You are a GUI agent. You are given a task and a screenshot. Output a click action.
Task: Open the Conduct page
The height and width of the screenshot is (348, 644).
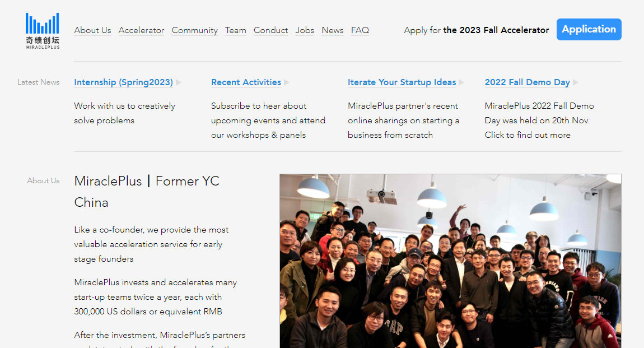270,30
